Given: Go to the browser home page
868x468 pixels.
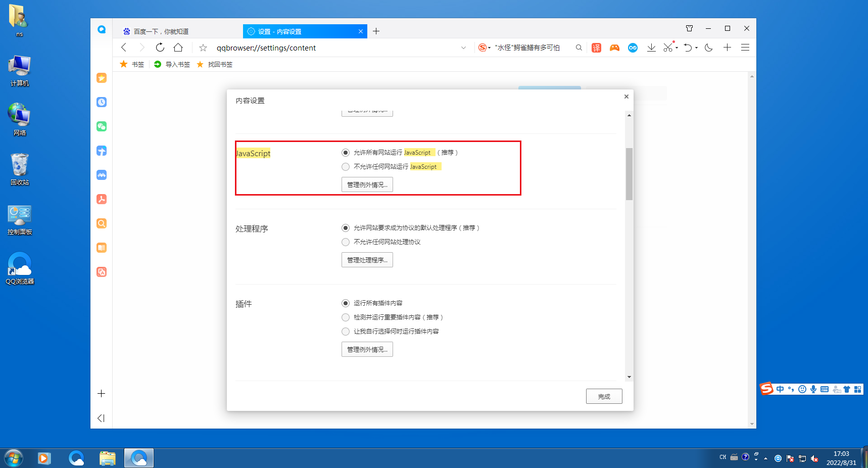Looking at the screenshot, I should pyautogui.click(x=178, y=48).
